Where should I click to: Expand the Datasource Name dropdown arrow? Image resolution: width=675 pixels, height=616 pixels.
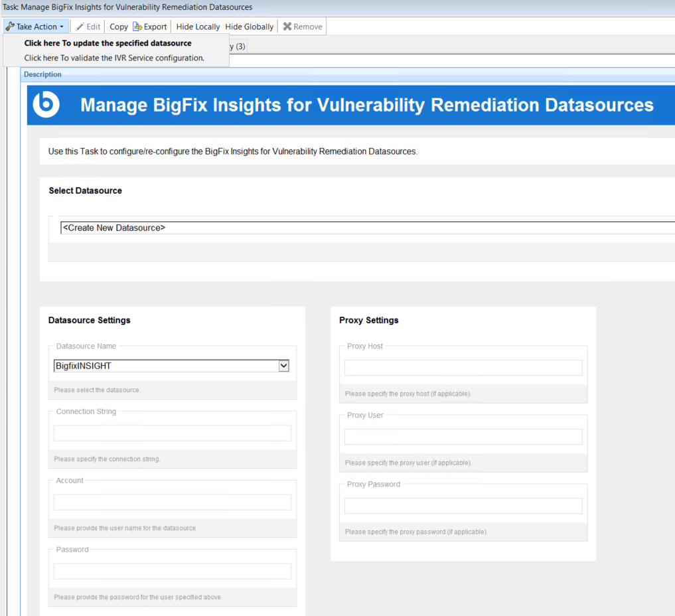click(x=283, y=366)
